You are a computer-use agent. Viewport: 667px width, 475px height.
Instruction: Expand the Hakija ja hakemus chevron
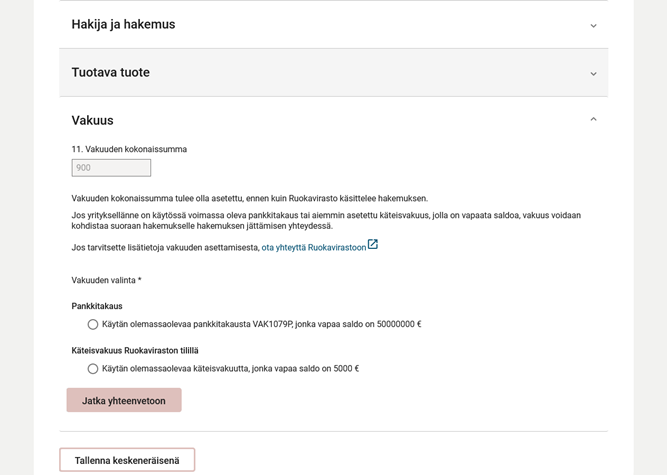tap(593, 26)
